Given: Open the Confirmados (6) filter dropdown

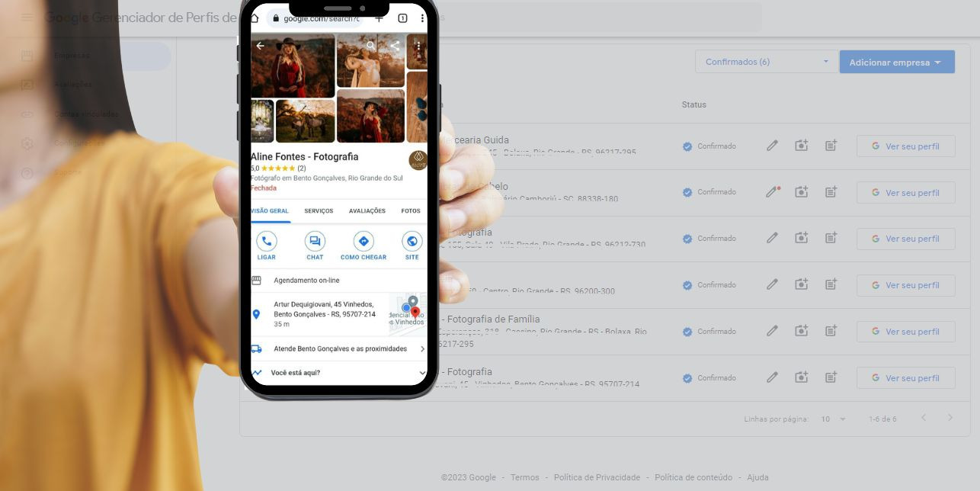Looking at the screenshot, I should (x=766, y=62).
